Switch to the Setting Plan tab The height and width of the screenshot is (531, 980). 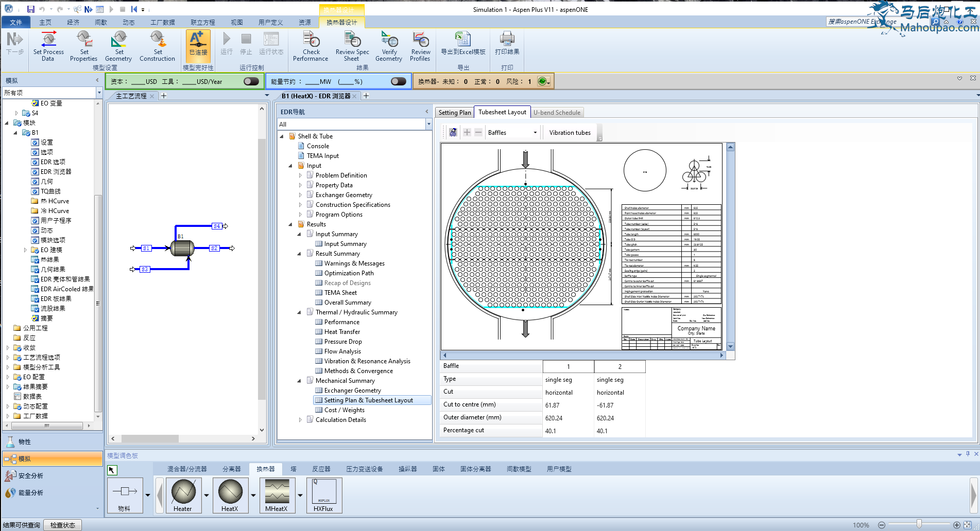tap(455, 113)
